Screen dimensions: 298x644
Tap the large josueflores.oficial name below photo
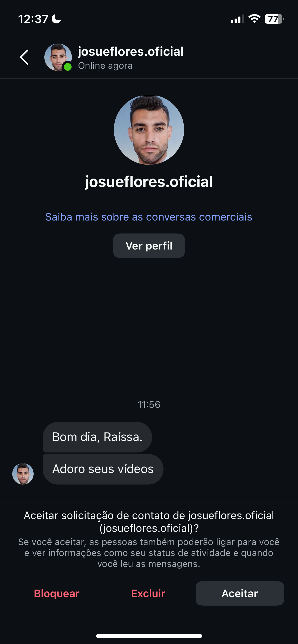149,182
